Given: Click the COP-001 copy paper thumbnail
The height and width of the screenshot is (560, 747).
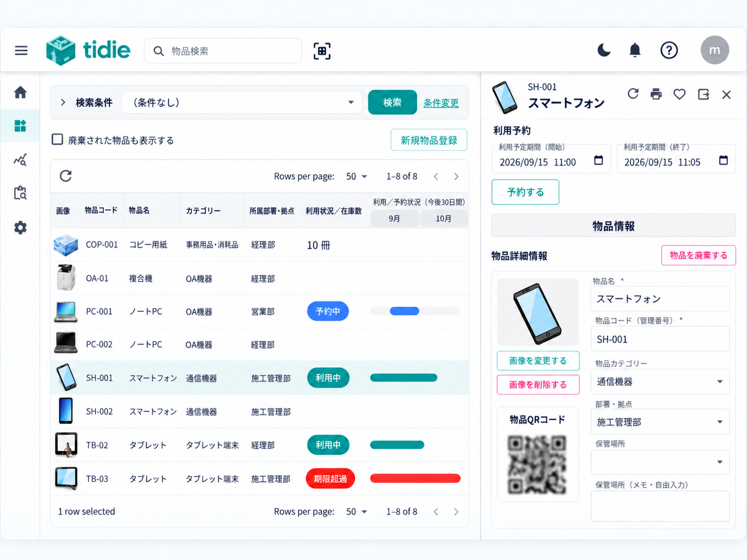Looking at the screenshot, I should [66, 245].
